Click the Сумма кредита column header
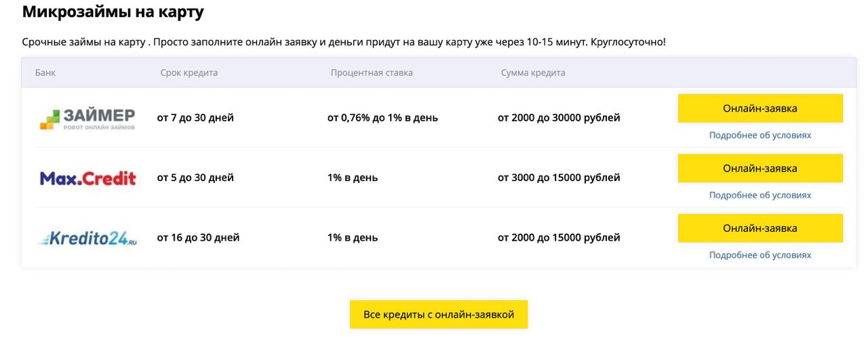 click(533, 73)
